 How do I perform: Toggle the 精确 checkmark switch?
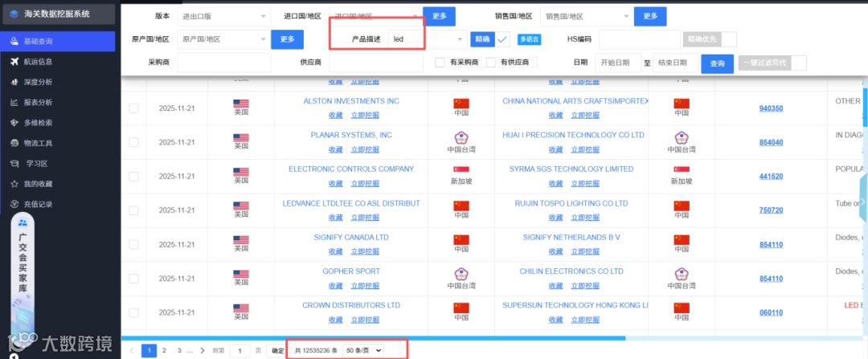click(503, 39)
